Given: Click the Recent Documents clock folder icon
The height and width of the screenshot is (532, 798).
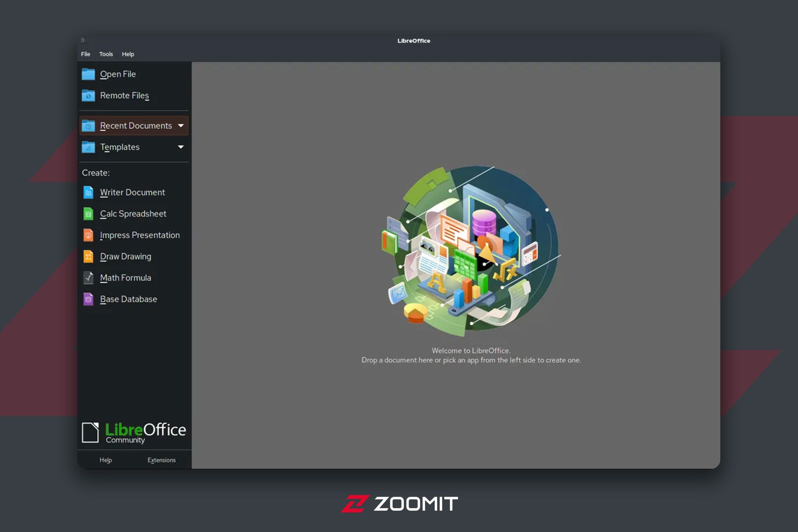Looking at the screenshot, I should [88, 126].
